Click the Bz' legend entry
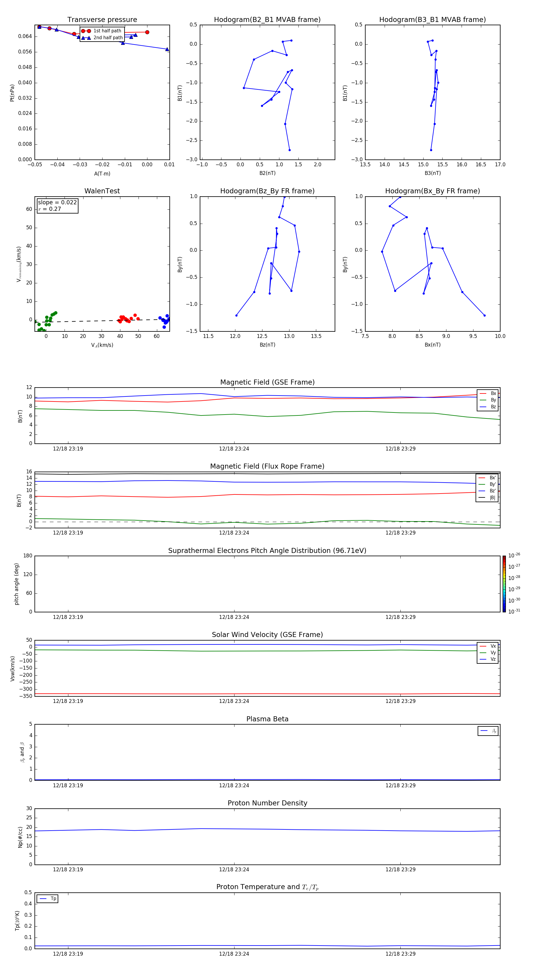The image size is (535, 980). coord(487,491)
